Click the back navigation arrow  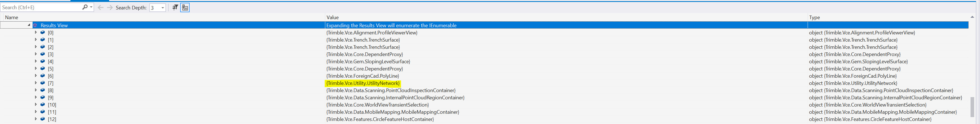101,7
